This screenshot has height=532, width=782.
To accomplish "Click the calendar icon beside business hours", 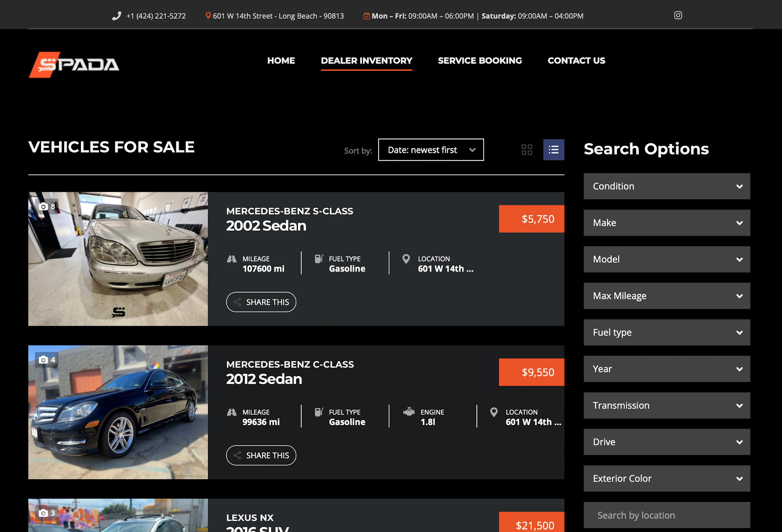I will pos(366,16).
